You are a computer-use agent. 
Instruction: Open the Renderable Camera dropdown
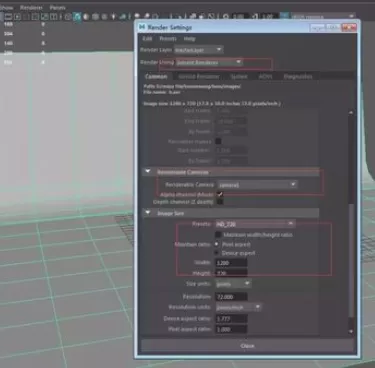pyautogui.click(x=257, y=185)
